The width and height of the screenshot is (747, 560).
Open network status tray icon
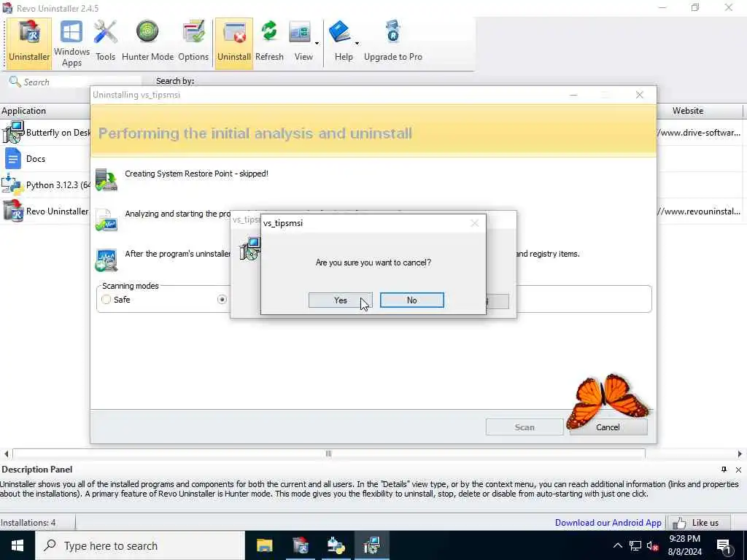(x=635, y=545)
